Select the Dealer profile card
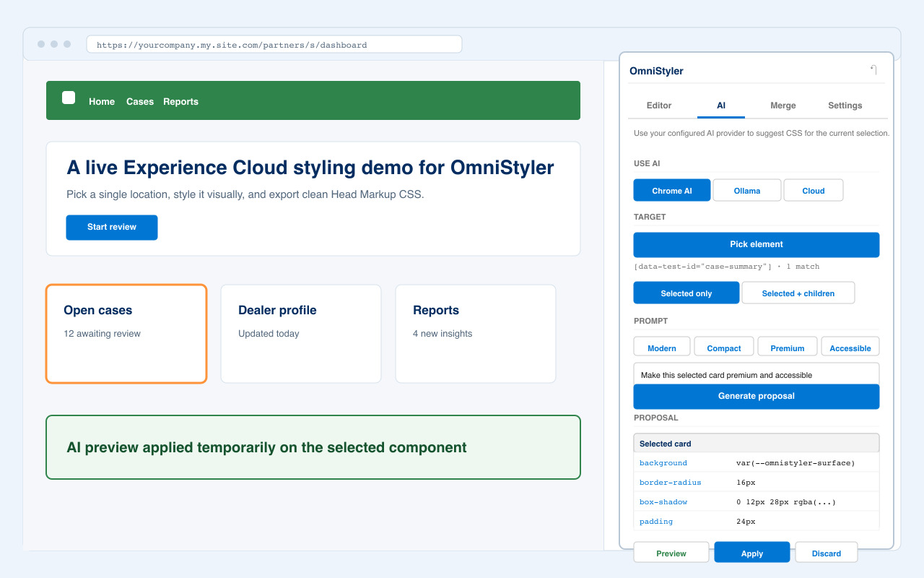Viewport: 924px width, 578px height. [x=301, y=334]
